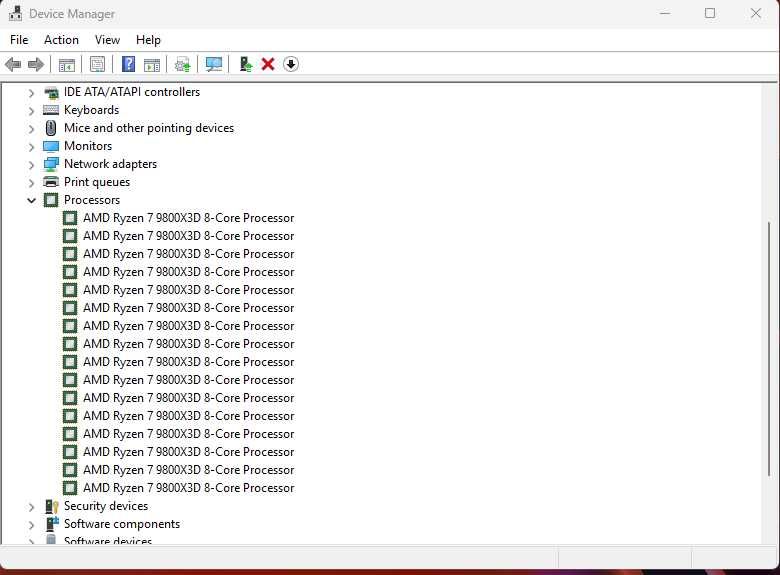The width and height of the screenshot is (780, 575).
Task: Click the Update driver toolbar icon
Action: pyautogui.click(x=183, y=65)
